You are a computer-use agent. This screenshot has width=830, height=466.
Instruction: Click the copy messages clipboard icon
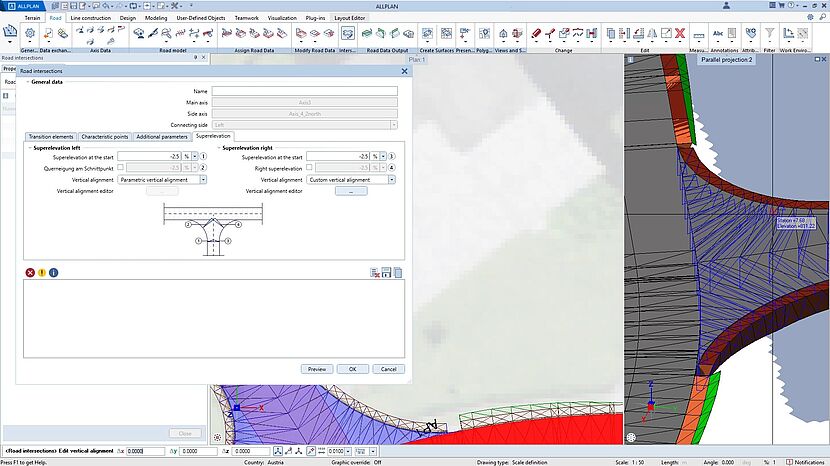click(x=397, y=272)
